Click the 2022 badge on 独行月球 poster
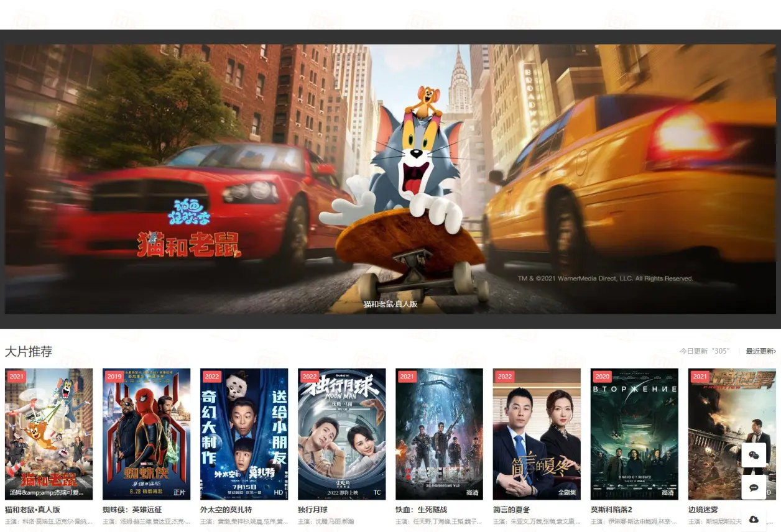Viewport: 781px width, 532px height. pos(310,377)
